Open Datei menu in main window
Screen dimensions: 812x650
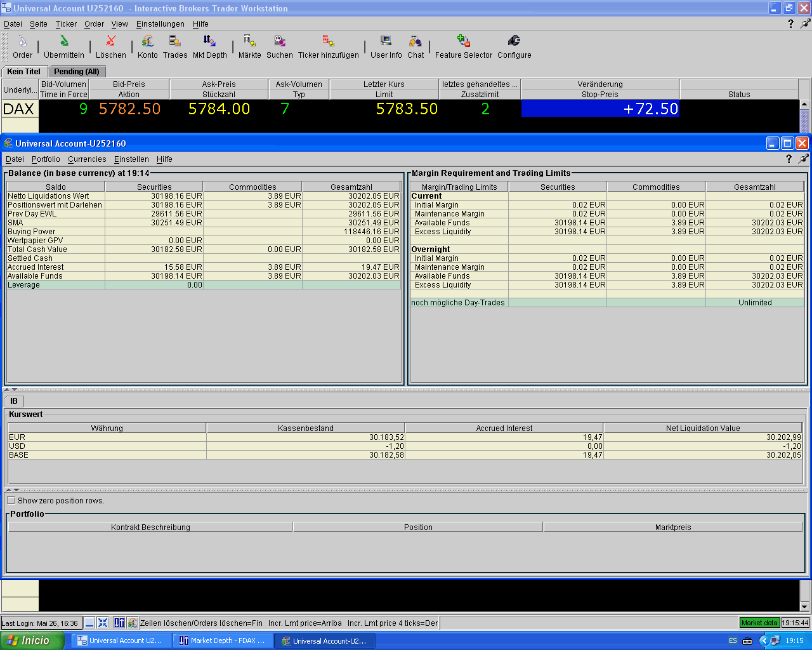(x=13, y=24)
